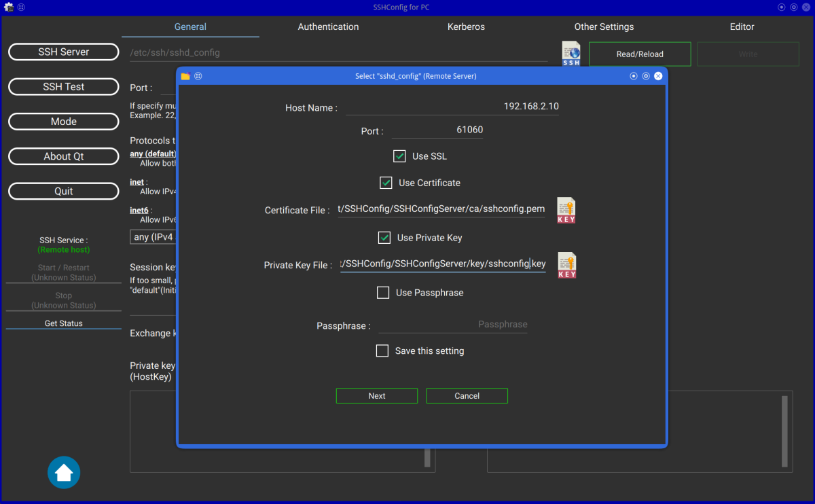Image resolution: width=815 pixels, height=504 pixels.
Task: Toggle the Use SSL checkbox
Action: [x=399, y=156]
